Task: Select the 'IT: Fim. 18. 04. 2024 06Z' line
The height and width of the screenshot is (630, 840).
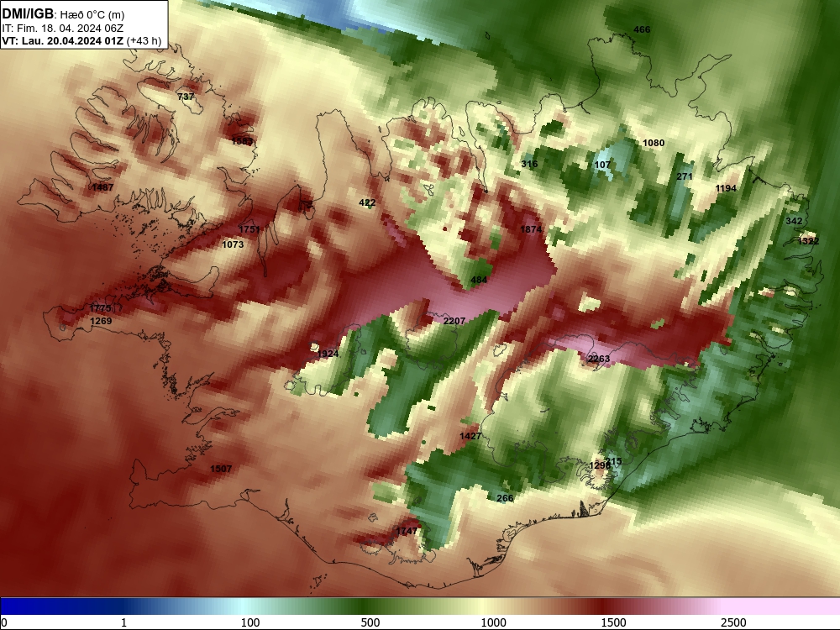Action: coord(61,29)
